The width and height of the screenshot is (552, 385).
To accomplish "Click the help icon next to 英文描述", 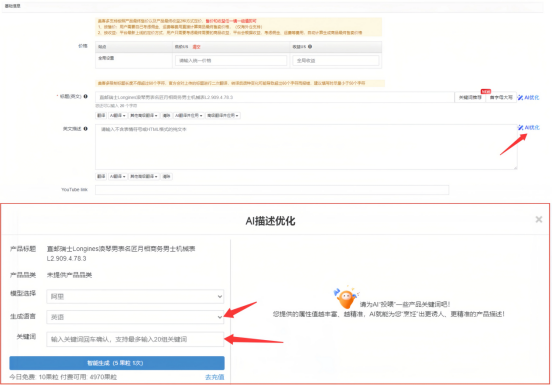I will pos(86,129).
